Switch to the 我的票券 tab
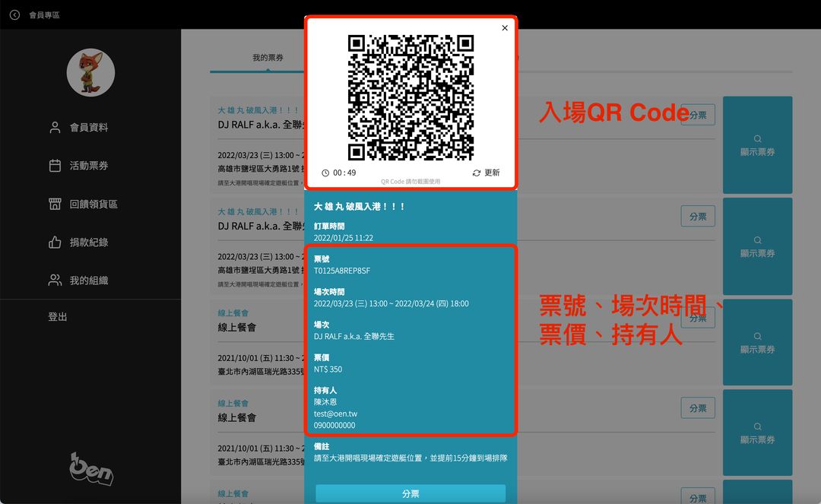This screenshot has height=504, width=821. 268,58
